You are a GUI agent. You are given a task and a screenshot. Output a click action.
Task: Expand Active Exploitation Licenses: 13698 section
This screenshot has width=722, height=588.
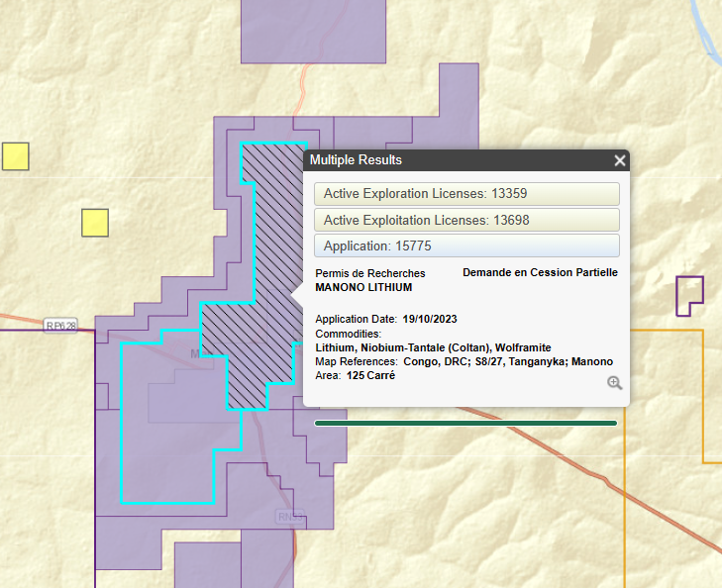(x=466, y=220)
